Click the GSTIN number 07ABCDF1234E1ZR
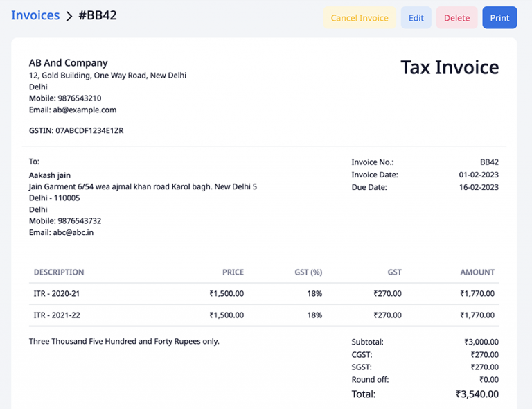The height and width of the screenshot is (409, 532). point(89,130)
